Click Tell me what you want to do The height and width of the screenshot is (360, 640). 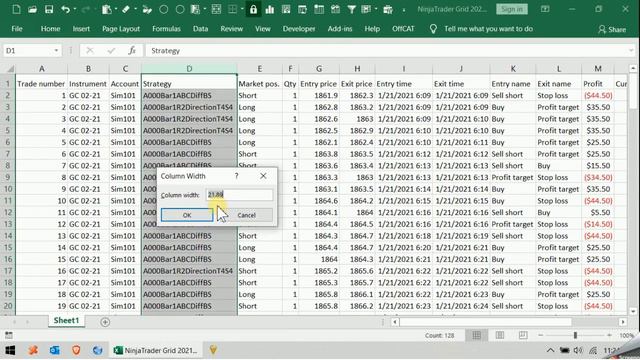(488, 29)
